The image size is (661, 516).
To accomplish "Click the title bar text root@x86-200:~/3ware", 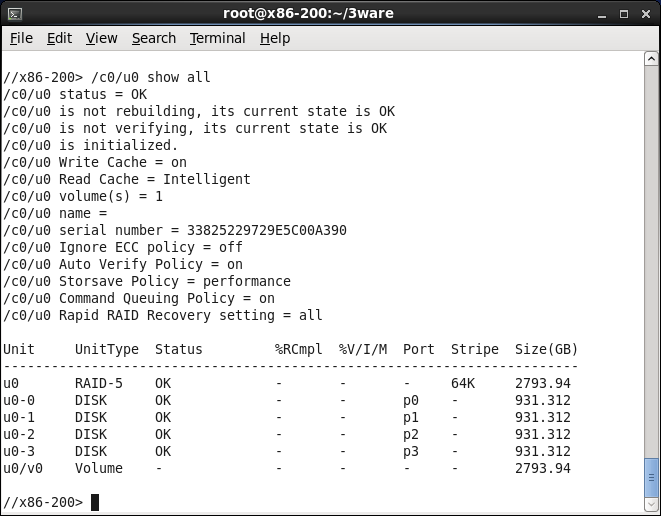I will (x=330, y=13).
